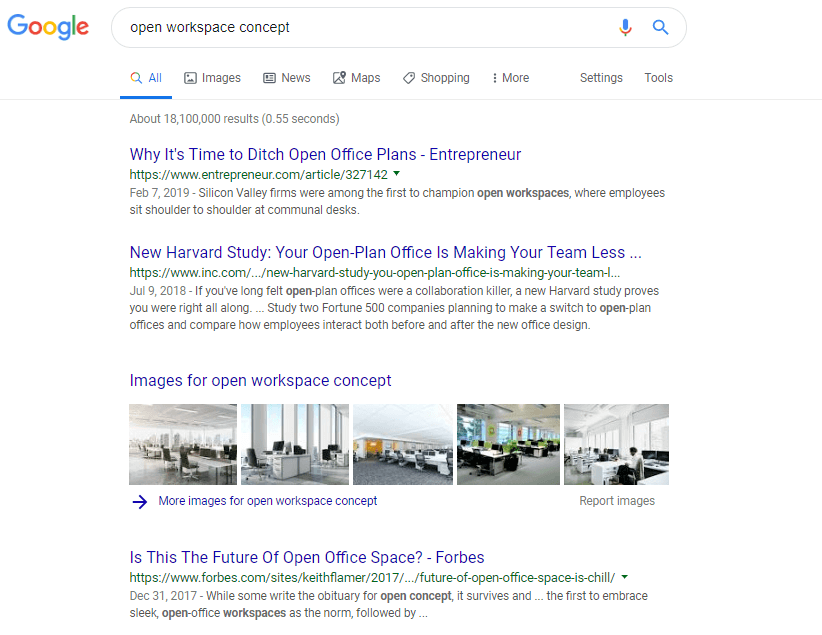Click the results count text

pyautogui.click(x=234, y=119)
